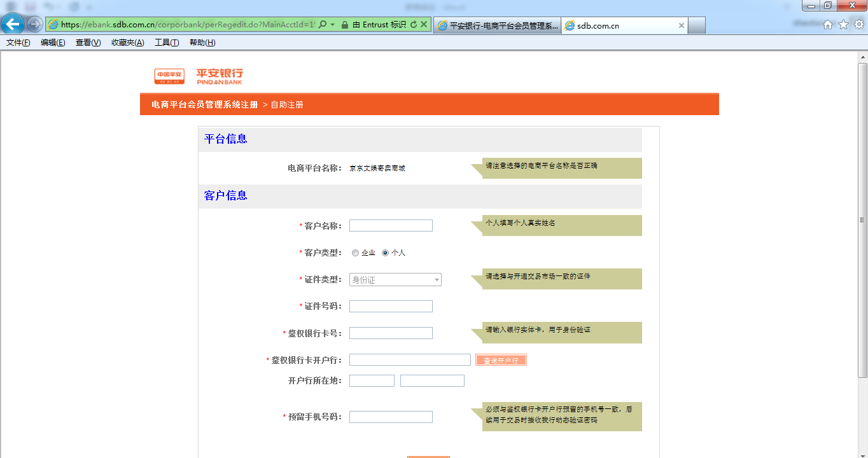Click the 查询开户行 button
The width and height of the screenshot is (868, 458).
point(501,360)
